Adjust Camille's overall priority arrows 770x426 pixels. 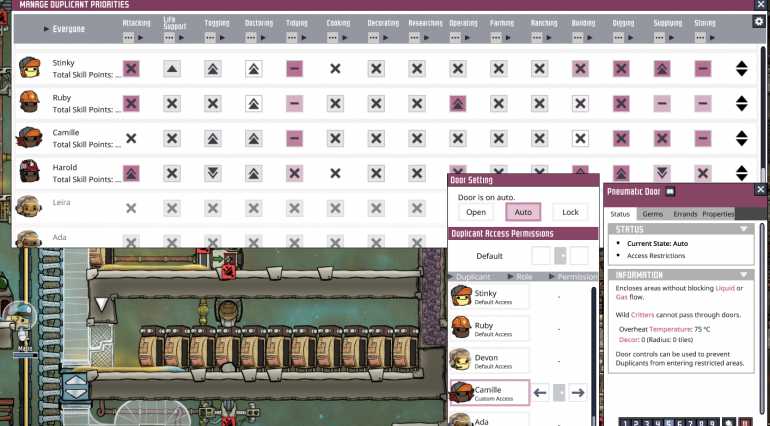tap(742, 139)
